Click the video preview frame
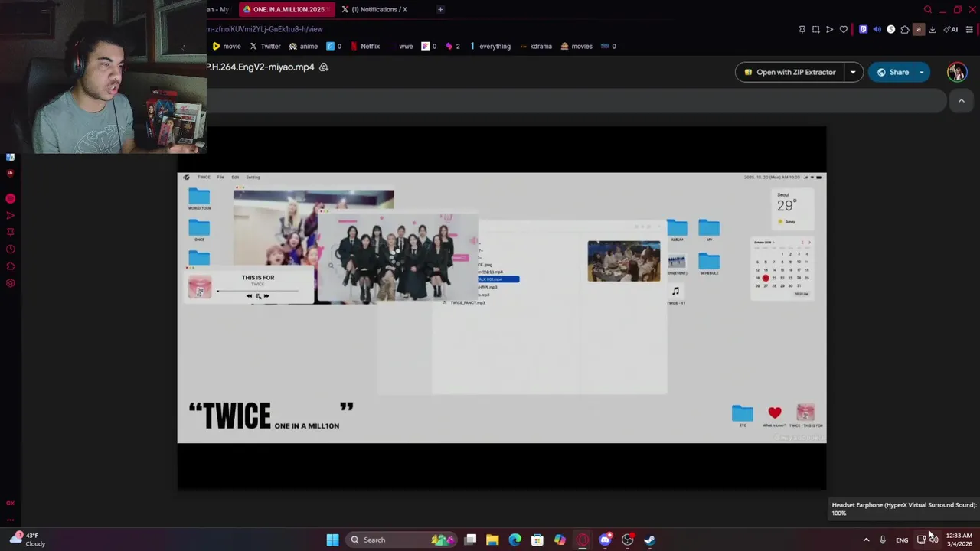This screenshot has height=551, width=980. pos(501,308)
